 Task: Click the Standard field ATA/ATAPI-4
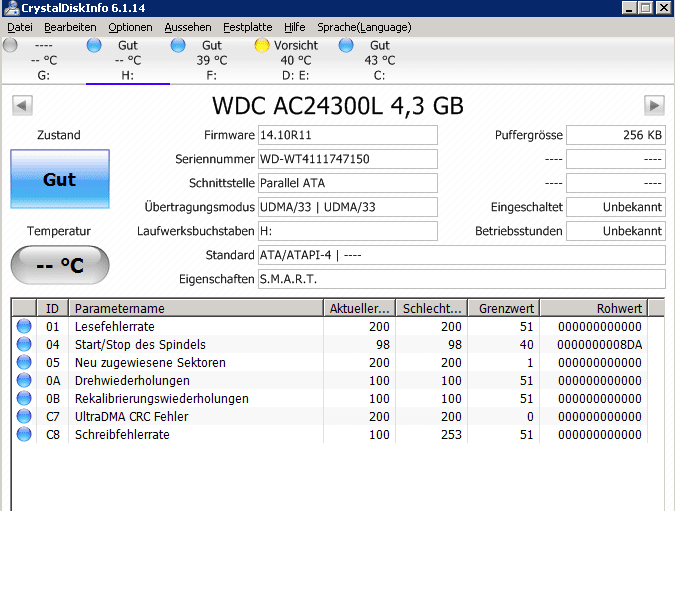(462, 255)
